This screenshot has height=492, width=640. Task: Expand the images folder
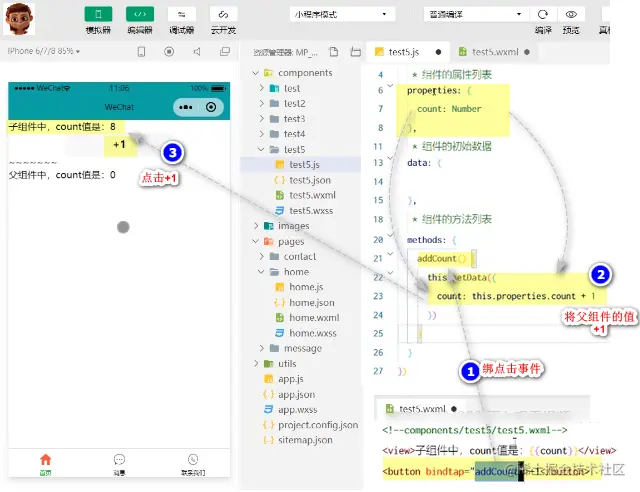[256, 226]
